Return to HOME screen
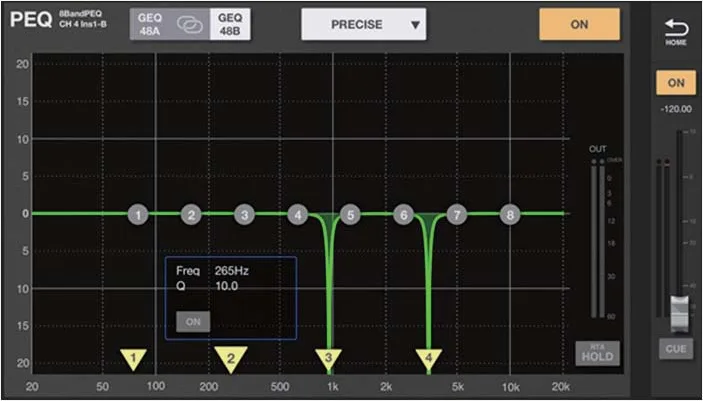The image size is (703, 401). (x=676, y=31)
